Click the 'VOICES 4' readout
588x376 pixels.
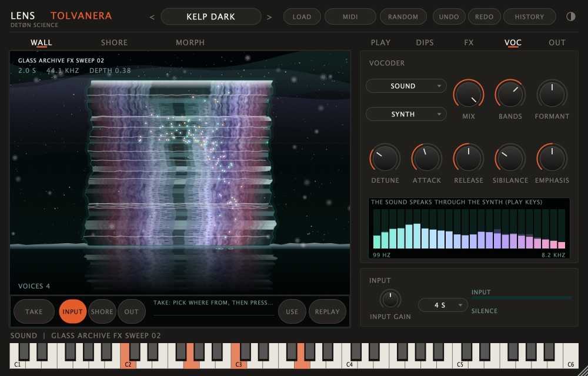click(34, 286)
